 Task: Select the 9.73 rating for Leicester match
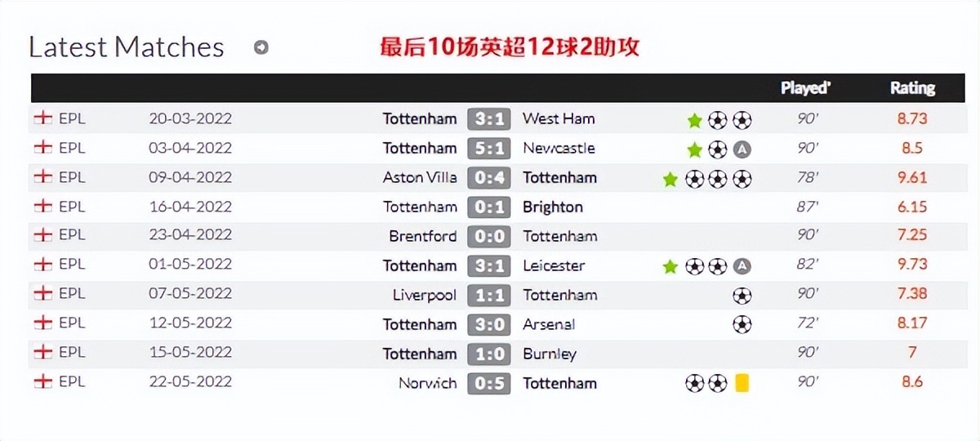coord(912,265)
